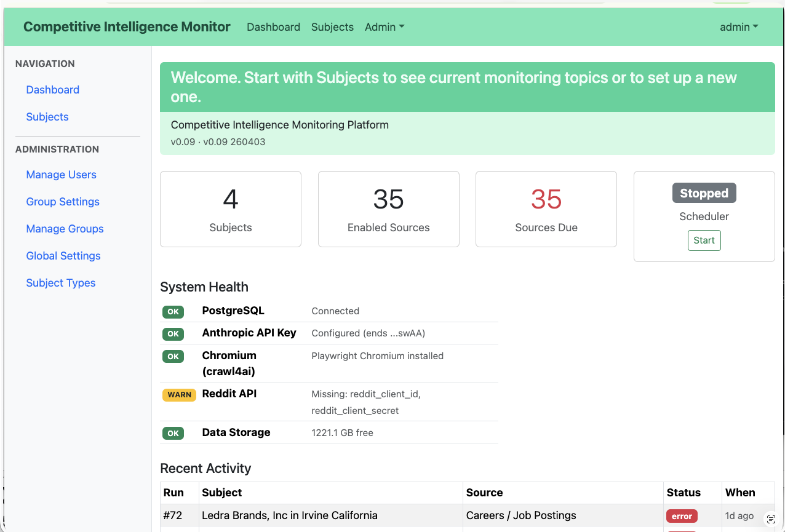The image size is (785, 532).
Task: Select the Chromium (crawl4ai) label
Action: 229,363
